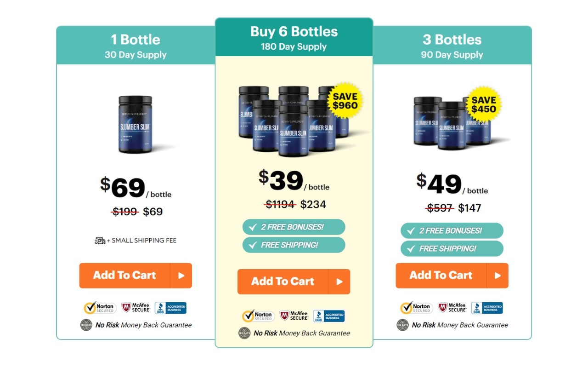588x368 pixels.
Task: Click No Risk Money Back Guarantee under 3 Bottles
Action: coord(460,325)
